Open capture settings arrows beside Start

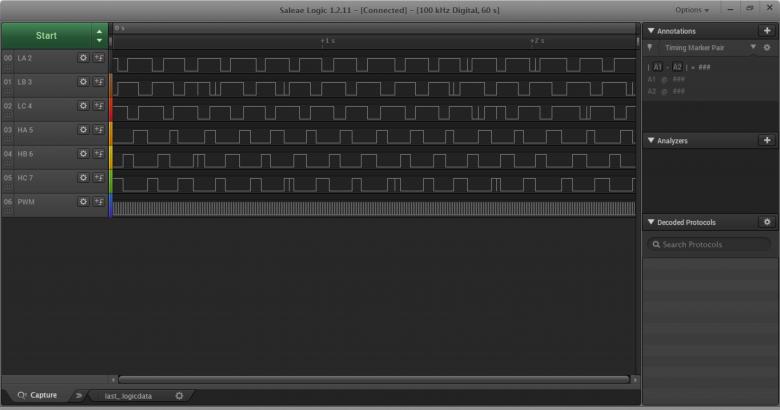coord(99,35)
